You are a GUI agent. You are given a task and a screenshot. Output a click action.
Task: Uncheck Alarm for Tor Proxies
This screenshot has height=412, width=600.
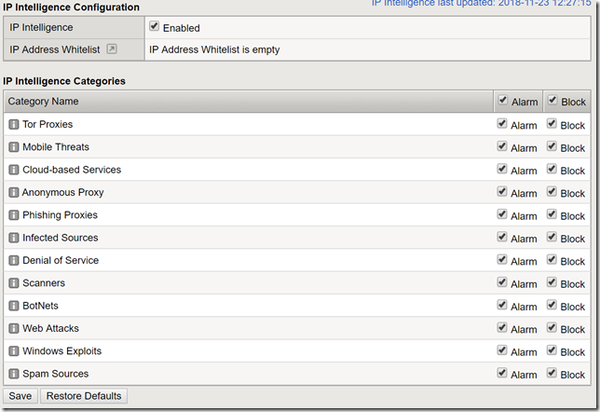pos(502,124)
